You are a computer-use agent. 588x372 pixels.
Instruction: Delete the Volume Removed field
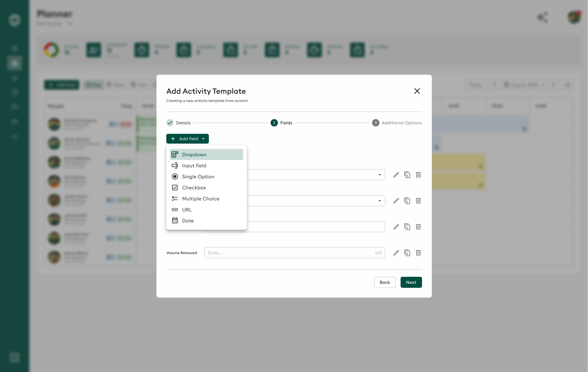(x=418, y=253)
